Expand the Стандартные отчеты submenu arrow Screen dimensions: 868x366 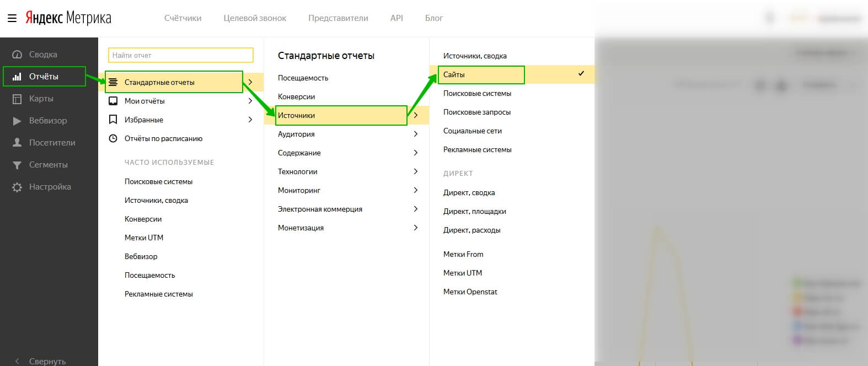tap(250, 82)
